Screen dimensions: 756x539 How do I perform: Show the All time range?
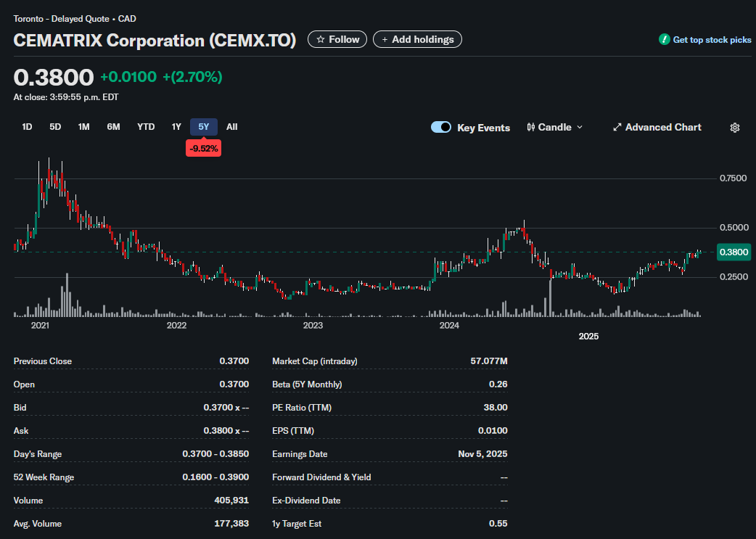(x=232, y=127)
